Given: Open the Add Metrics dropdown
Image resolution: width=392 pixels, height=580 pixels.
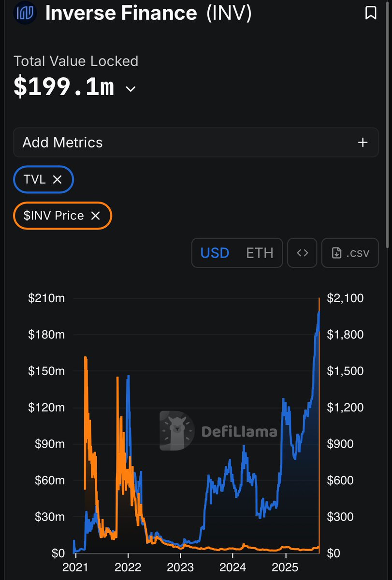Looking at the screenshot, I should click(x=196, y=143).
